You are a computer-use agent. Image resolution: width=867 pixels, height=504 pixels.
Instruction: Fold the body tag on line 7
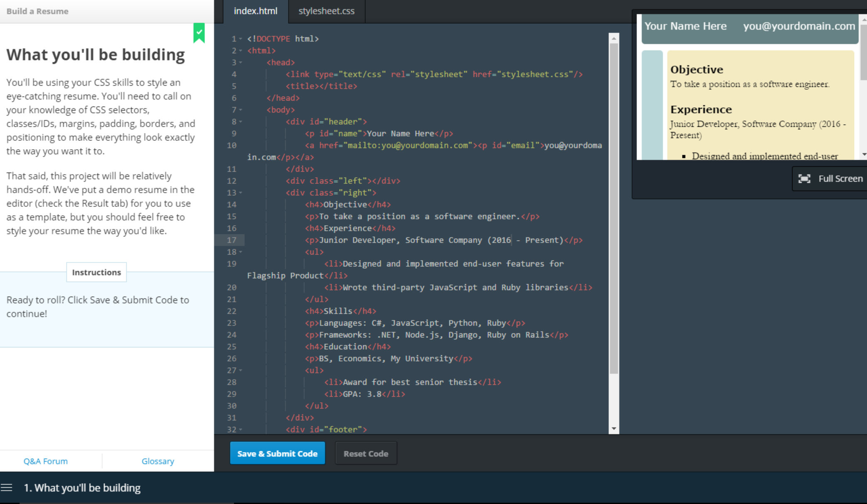click(241, 110)
